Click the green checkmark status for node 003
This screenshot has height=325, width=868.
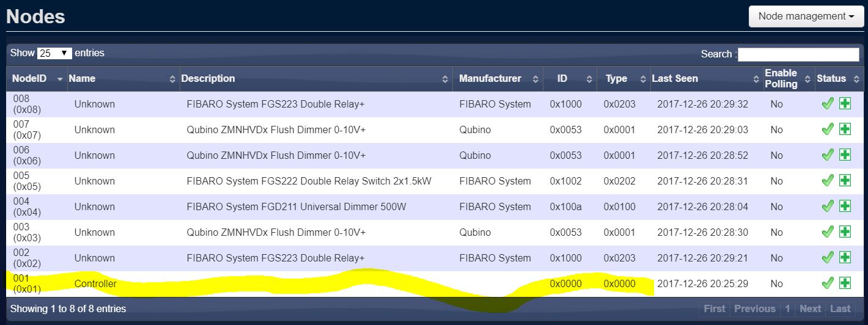(828, 232)
